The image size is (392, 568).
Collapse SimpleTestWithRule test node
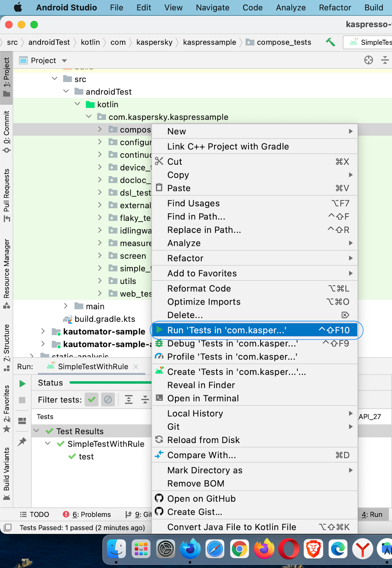[x=48, y=444]
